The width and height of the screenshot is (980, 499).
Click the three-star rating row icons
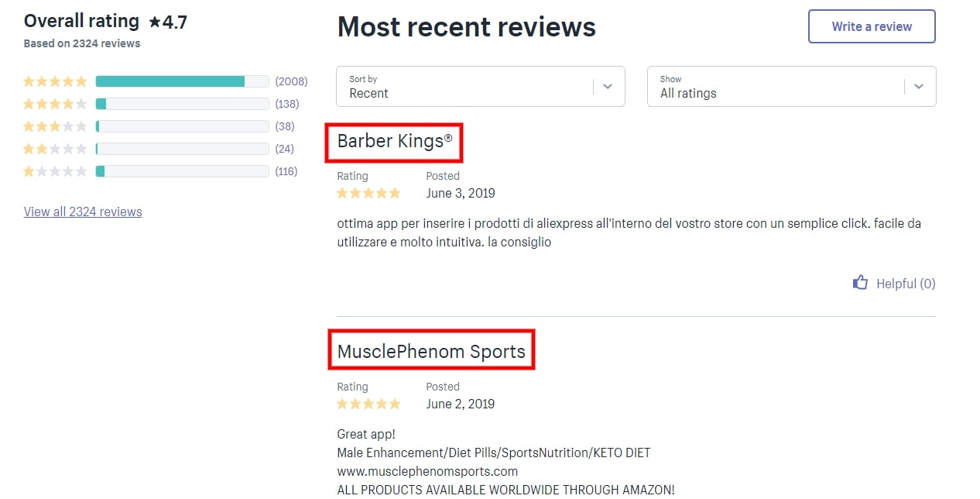55,126
